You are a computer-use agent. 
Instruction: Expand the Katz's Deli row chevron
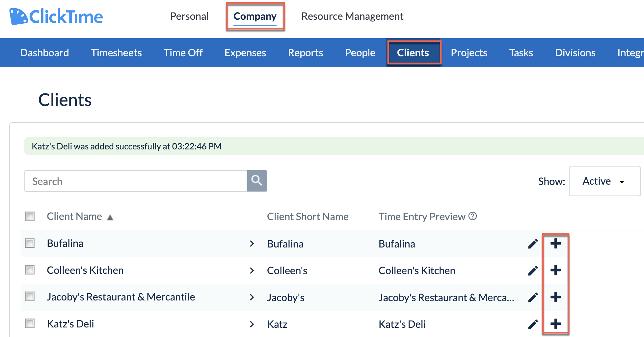coord(252,324)
